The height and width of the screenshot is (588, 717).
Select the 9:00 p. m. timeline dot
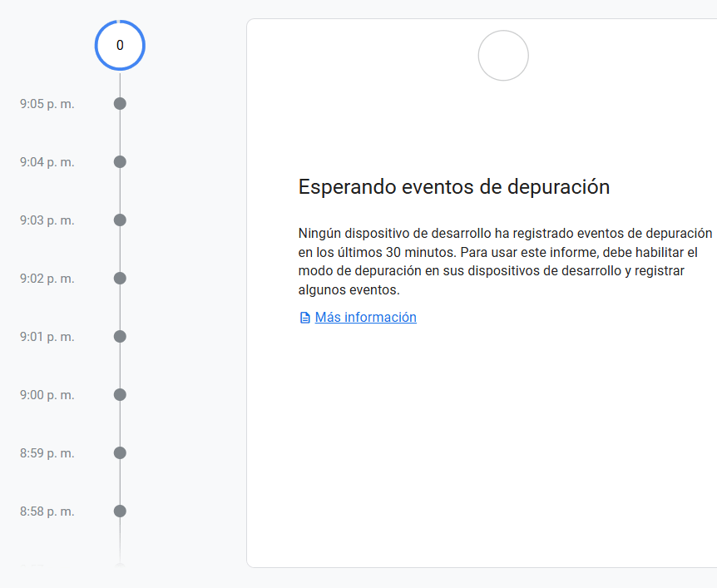tap(120, 394)
